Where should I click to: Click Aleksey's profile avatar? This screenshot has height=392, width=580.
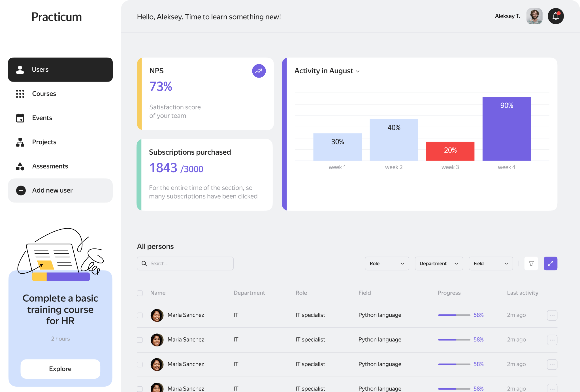click(x=534, y=16)
